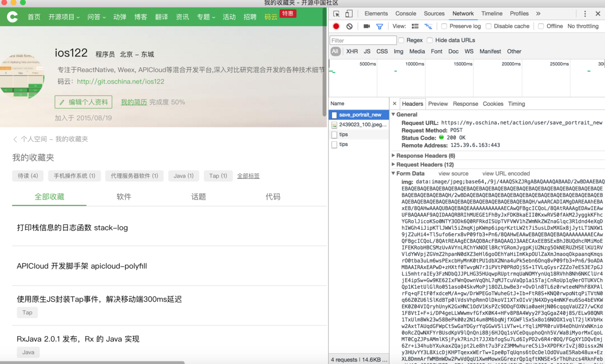Open git.oschina.net/ios122 link
This screenshot has height=364, width=605.
tap(121, 81)
